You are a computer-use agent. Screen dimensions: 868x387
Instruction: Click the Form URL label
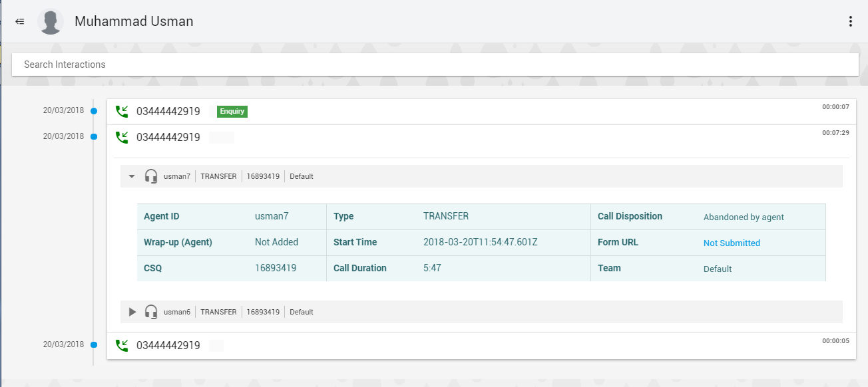(618, 243)
